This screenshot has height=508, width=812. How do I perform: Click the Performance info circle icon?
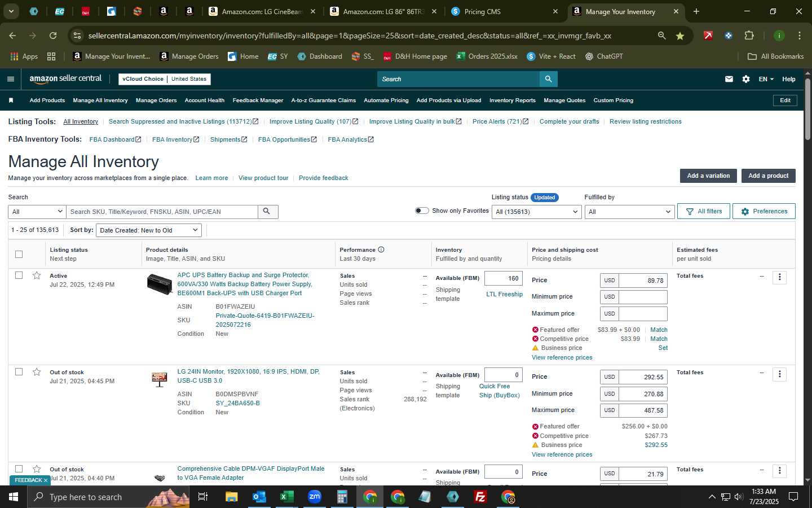click(381, 249)
